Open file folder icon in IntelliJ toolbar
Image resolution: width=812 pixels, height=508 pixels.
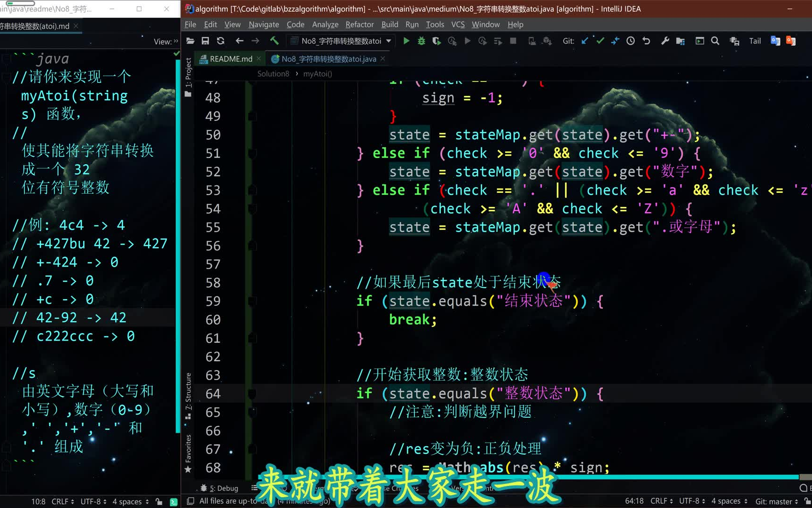pyautogui.click(x=190, y=41)
